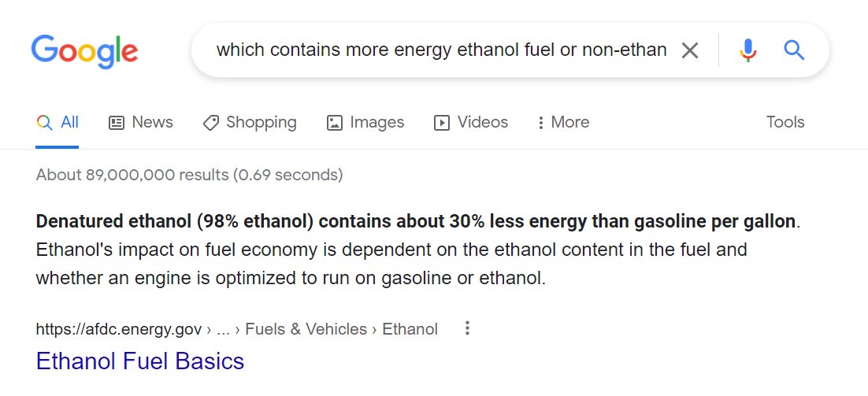868x396 pixels.
Task: Switch to the Images tab
Action: click(x=365, y=122)
